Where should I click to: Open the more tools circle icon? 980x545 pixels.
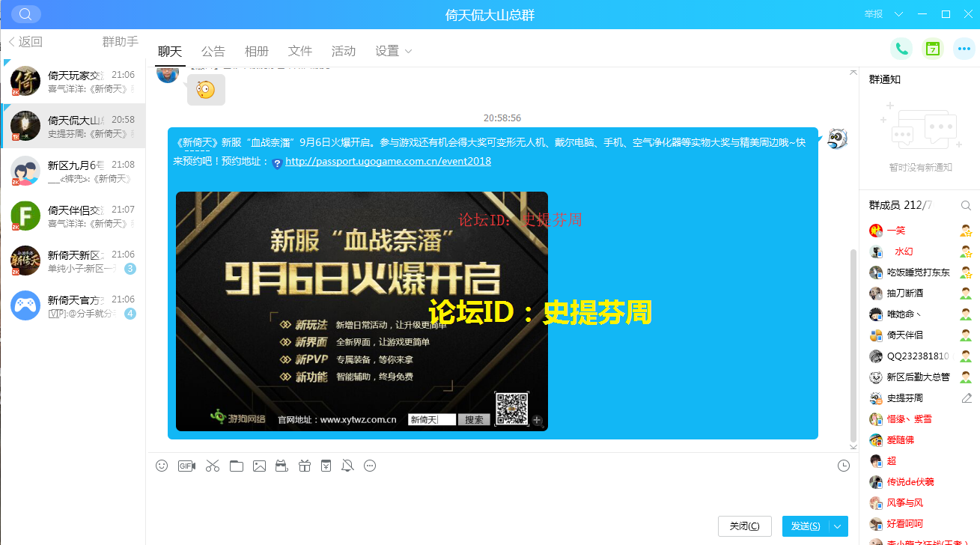click(x=370, y=466)
